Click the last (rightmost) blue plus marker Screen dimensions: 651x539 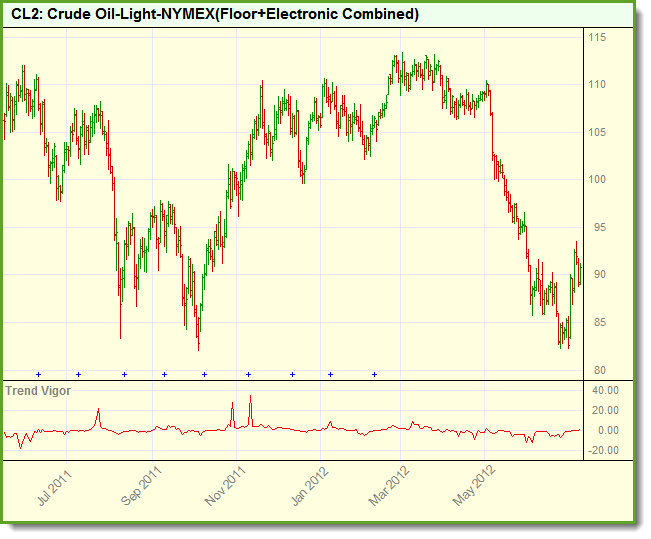[x=374, y=374]
